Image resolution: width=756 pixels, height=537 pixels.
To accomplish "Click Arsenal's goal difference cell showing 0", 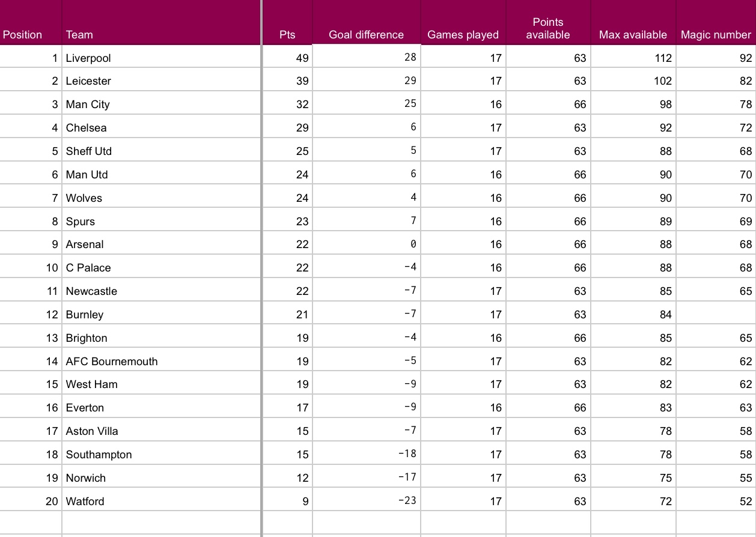I will click(x=413, y=244).
